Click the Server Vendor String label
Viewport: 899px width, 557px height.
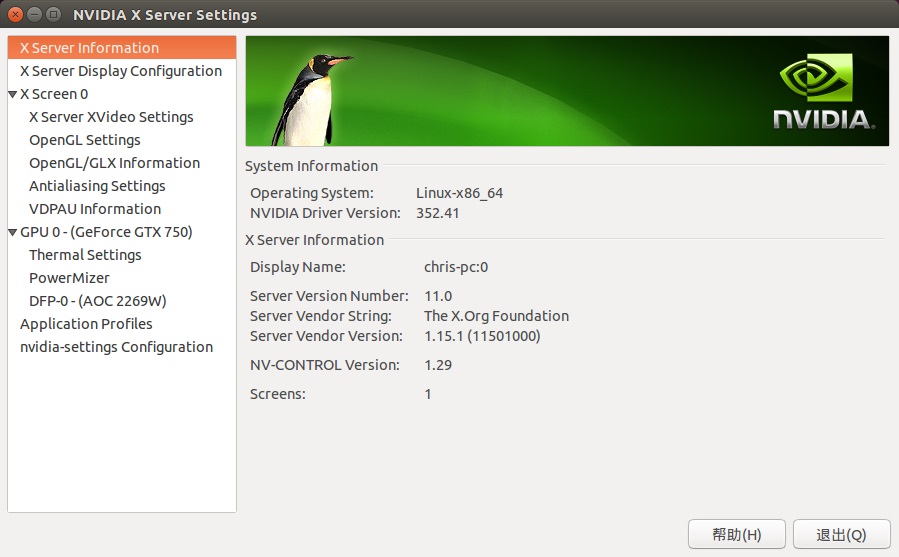click(320, 315)
